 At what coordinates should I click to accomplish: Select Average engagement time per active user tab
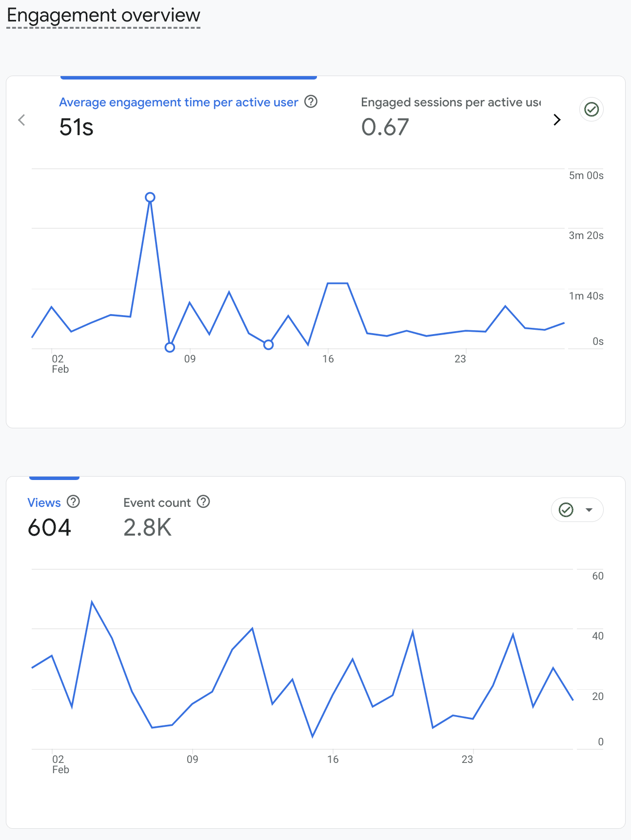coord(178,102)
